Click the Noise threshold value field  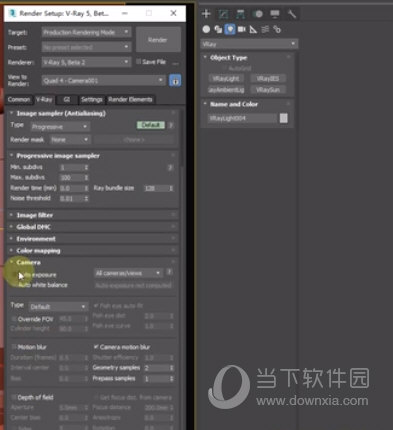71,198
